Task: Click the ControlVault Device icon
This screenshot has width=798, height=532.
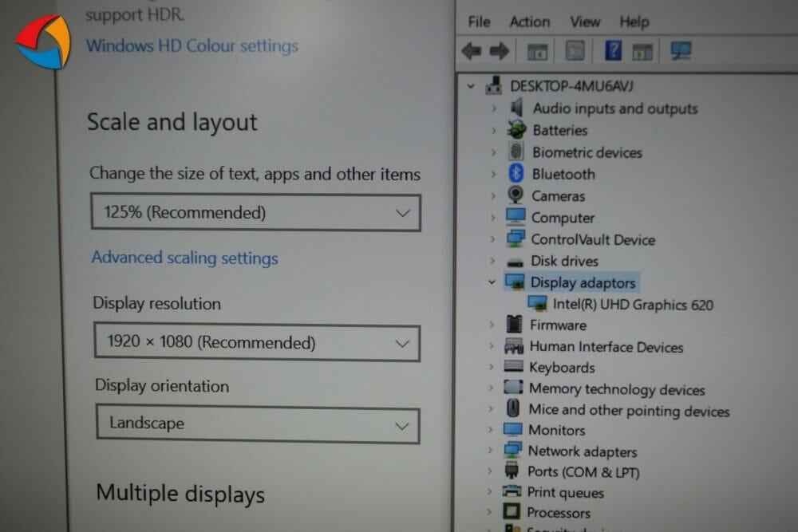Action: click(516, 239)
